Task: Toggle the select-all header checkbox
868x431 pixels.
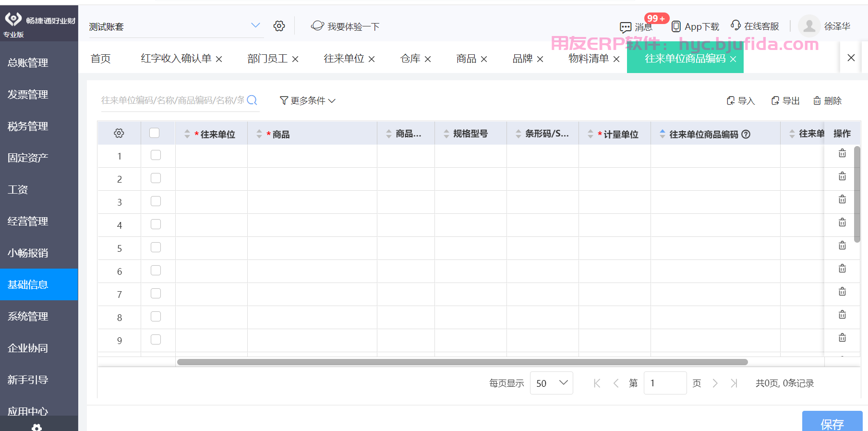Action: (154, 133)
